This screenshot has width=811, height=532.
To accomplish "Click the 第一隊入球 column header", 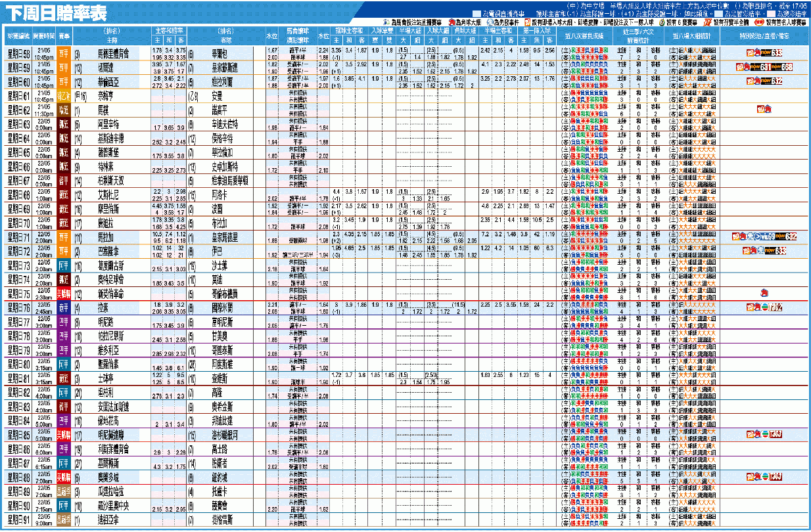I will (537, 30).
